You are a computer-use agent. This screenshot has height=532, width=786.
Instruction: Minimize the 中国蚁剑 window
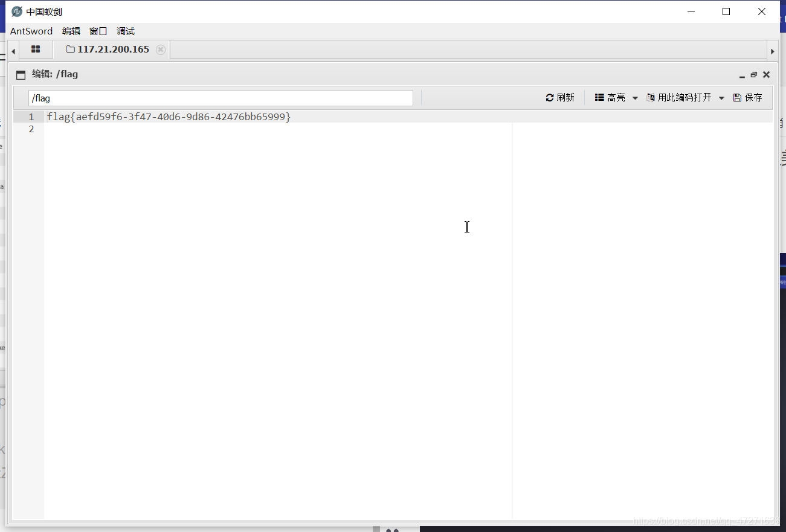tap(691, 11)
